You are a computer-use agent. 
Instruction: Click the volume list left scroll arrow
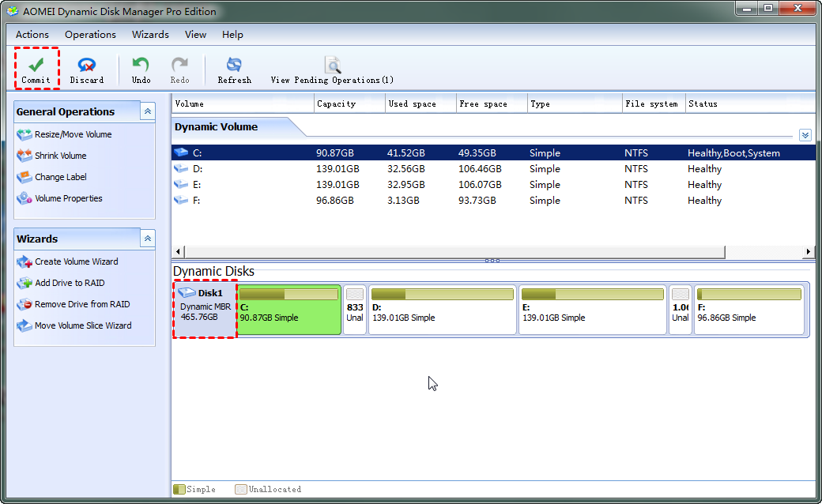click(x=178, y=251)
